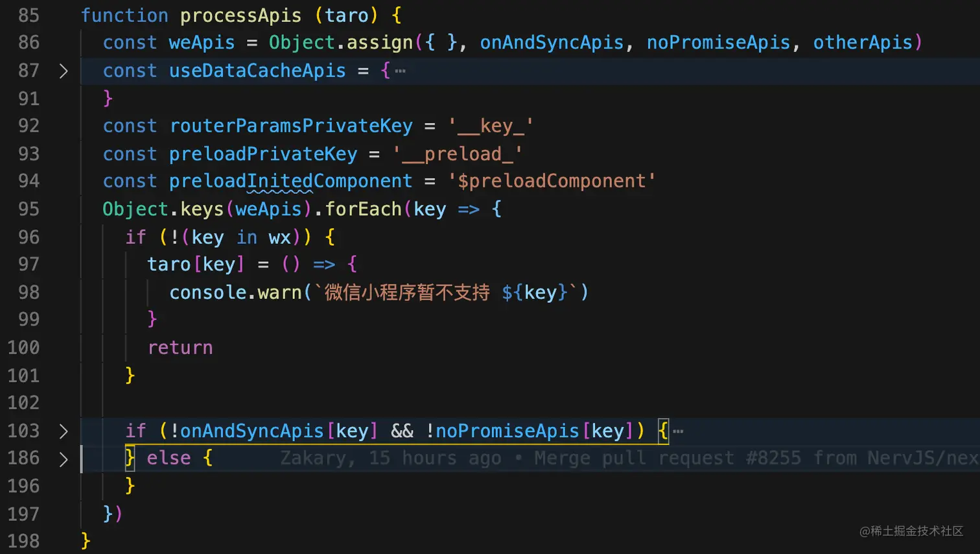Image resolution: width=980 pixels, height=554 pixels.
Task: Click closing brace and parenthesis on line 197
Action: click(113, 514)
